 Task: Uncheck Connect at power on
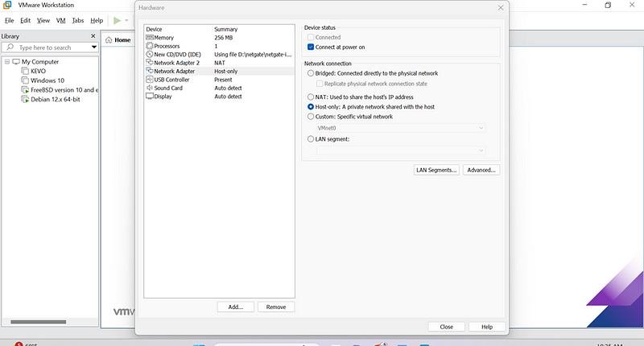point(311,47)
